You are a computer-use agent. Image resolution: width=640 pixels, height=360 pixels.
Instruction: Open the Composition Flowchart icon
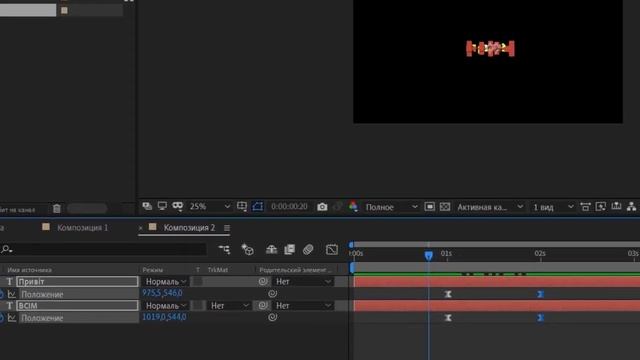631,207
